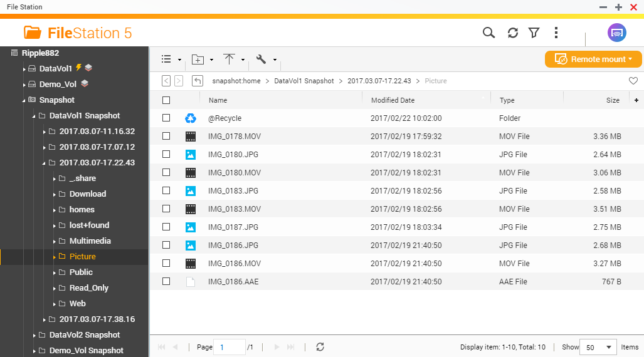Add current folder to favorites heart icon
Viewport: 644px width, 357px height.
[633, 81]
